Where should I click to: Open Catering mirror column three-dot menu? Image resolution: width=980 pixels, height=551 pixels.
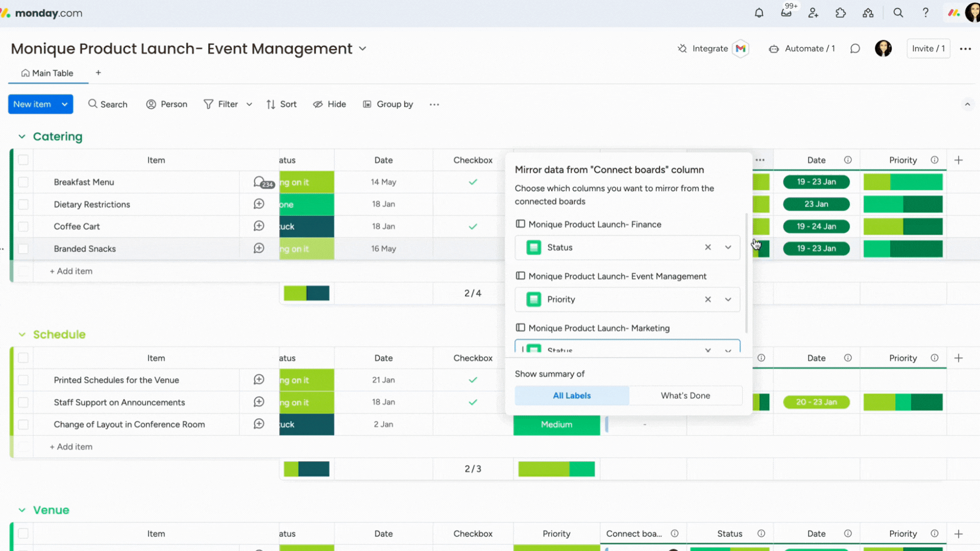coord(760,160)
